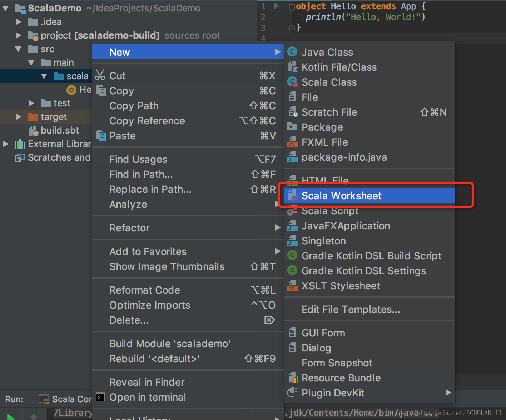This screenshot has width=506, height=420.
Task: Select Replace in Path...
Action: [188, 189]
